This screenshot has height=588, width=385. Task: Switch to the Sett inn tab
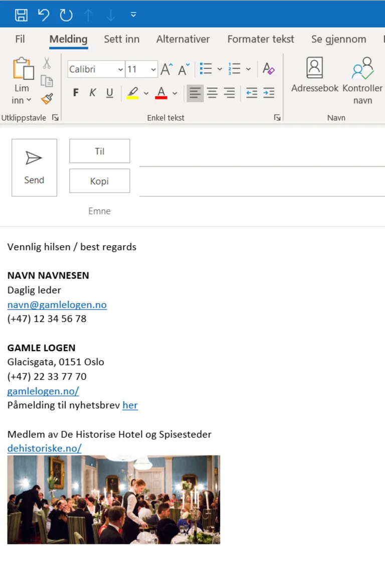coord(121,39)
